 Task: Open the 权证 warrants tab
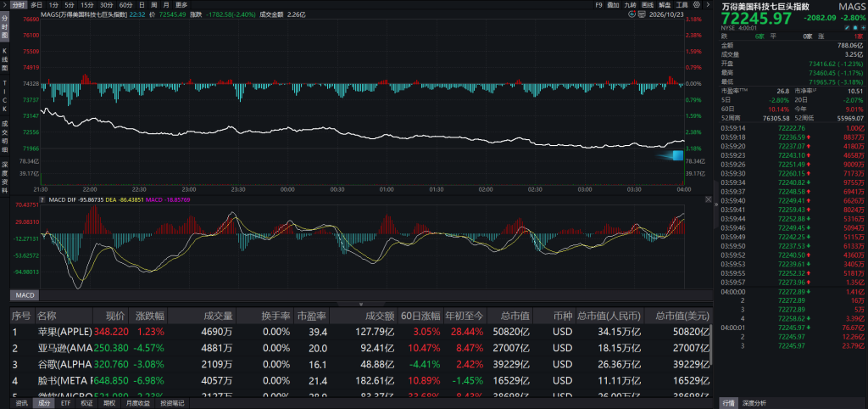87,403
